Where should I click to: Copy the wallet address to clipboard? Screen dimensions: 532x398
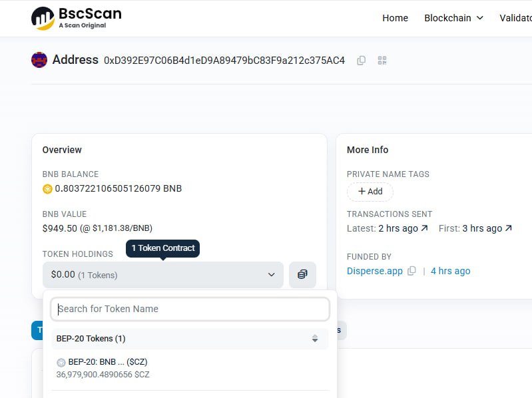pos(361,61)
